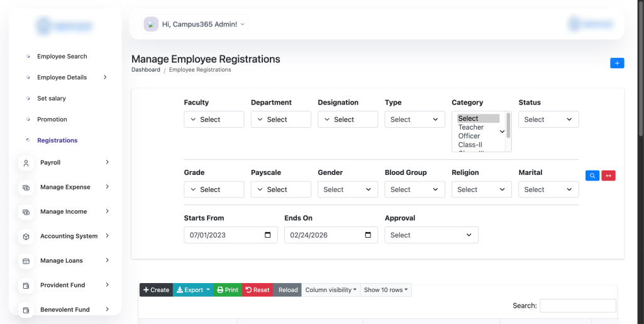Click the Manage Loans card icon
644x324 pixels.
tap(26, 261)
